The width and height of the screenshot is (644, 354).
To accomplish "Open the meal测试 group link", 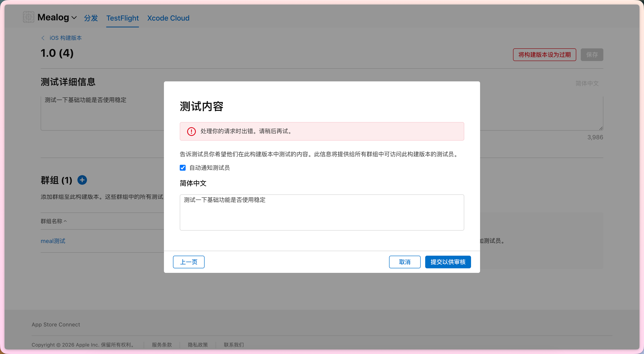I will coord(53,241).
